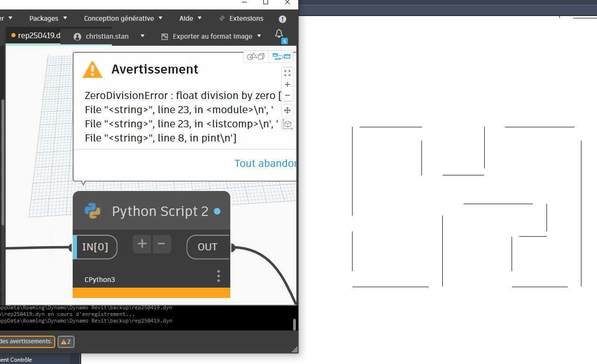Select the Python Script 2 node title
This screenshot has height=364, width=597.
click(x=160, y=211)
